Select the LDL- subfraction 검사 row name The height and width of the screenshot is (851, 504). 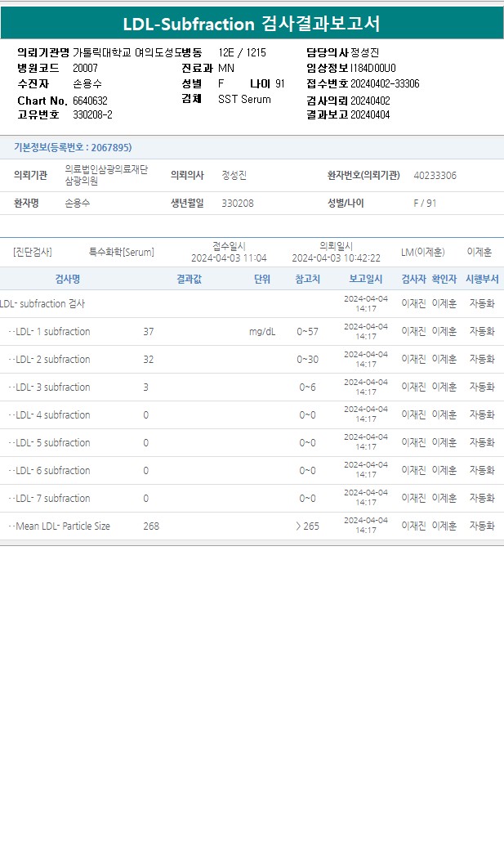pos(42,304)
